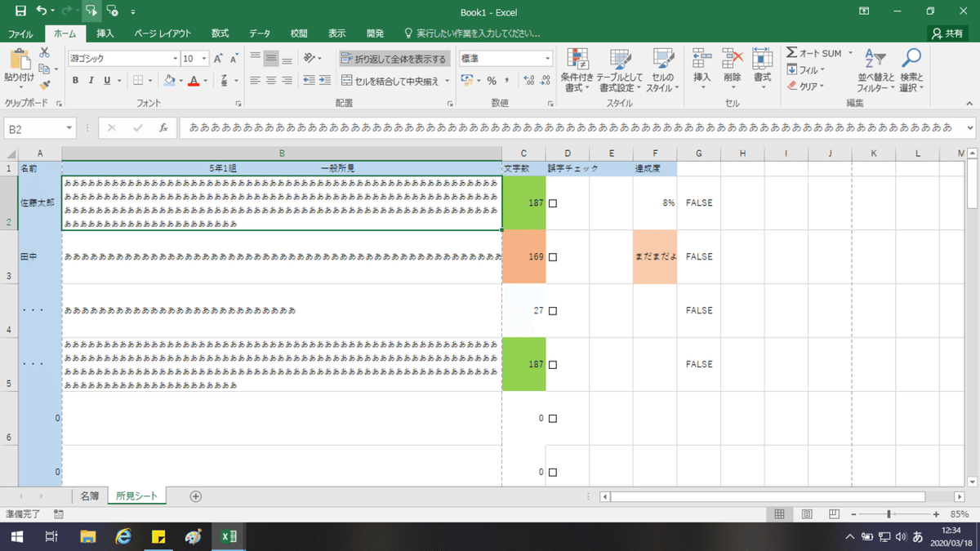980x551 pixels.
Task: Open Merge and Center dropdown arrow
Action: click(x=446, y=81)
